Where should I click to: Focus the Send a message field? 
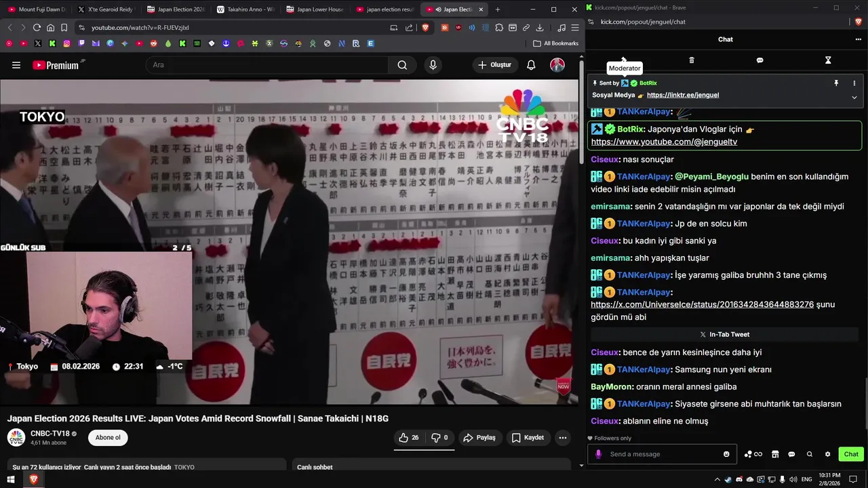coord(662,454)
